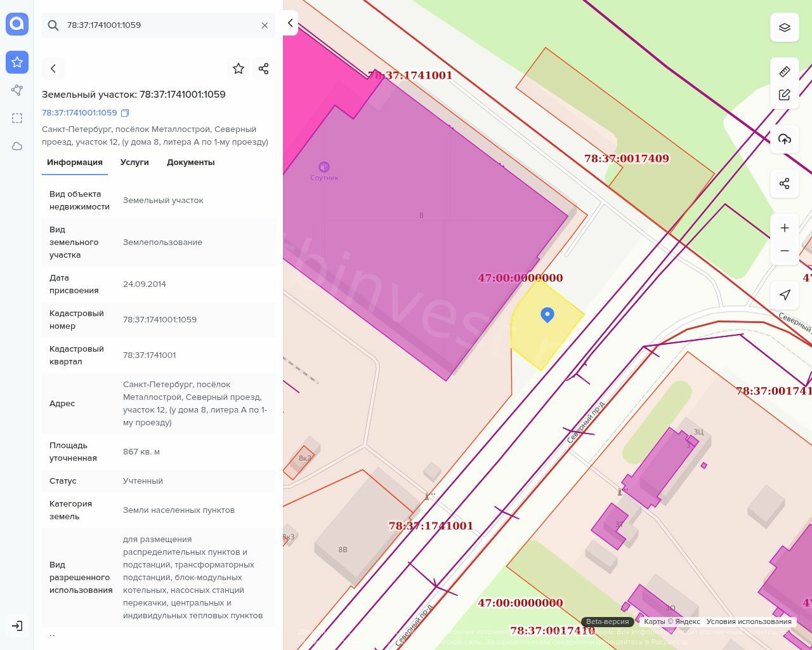Clear the search field with the X
Viewport: 812px width, 650px height.
265,25
